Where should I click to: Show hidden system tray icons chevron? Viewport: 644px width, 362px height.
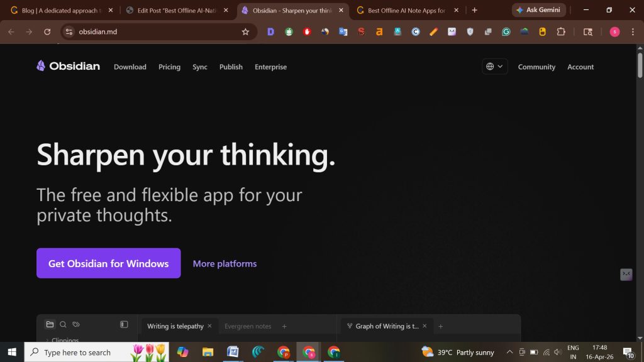[509, 352]
